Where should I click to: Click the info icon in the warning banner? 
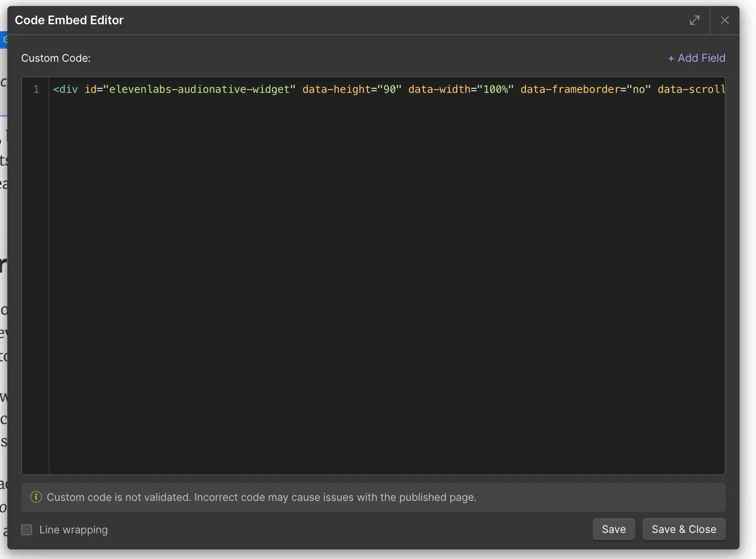[36, 497]
